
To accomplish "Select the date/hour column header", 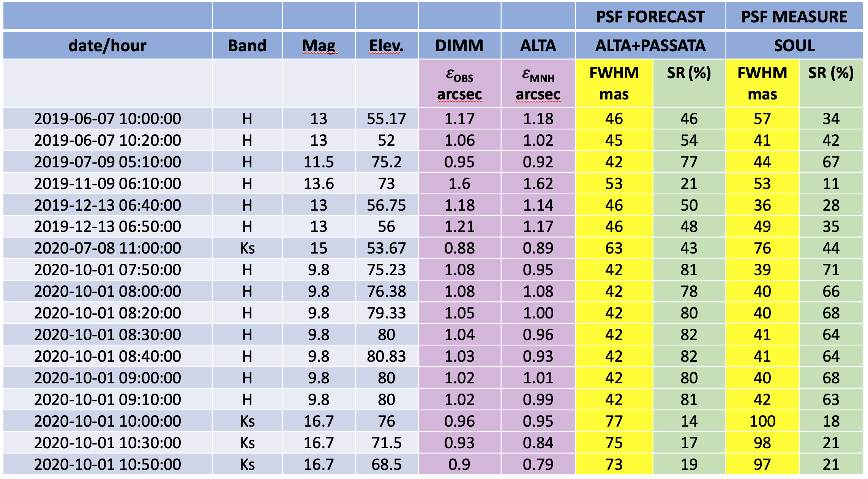I will tap(107, 46).
